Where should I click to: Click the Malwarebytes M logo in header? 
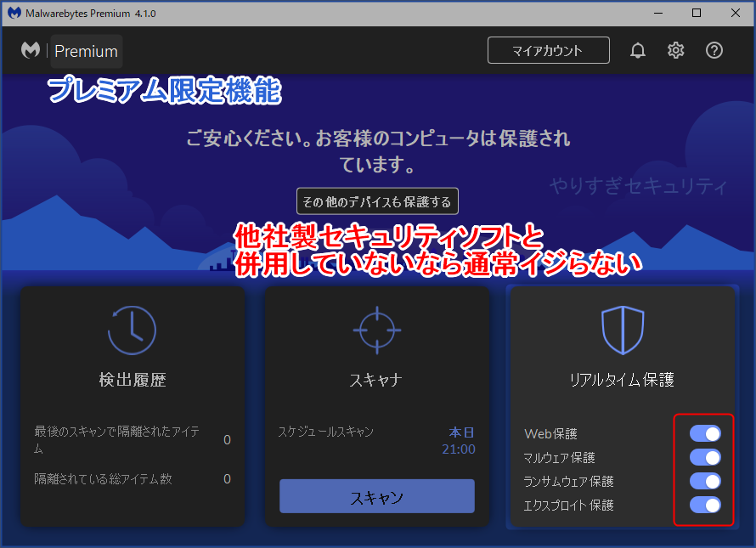point(31,50)
